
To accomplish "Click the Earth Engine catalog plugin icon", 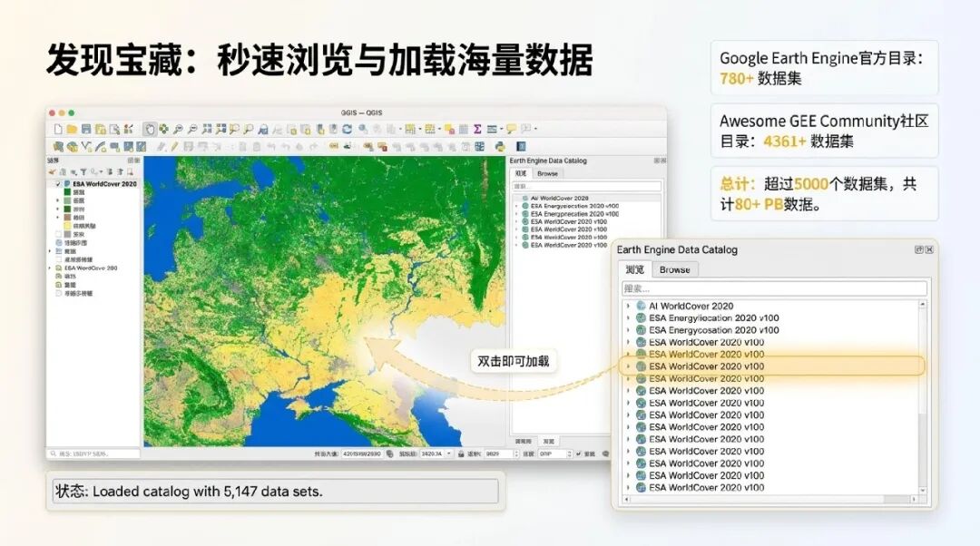I will (521, 146).
